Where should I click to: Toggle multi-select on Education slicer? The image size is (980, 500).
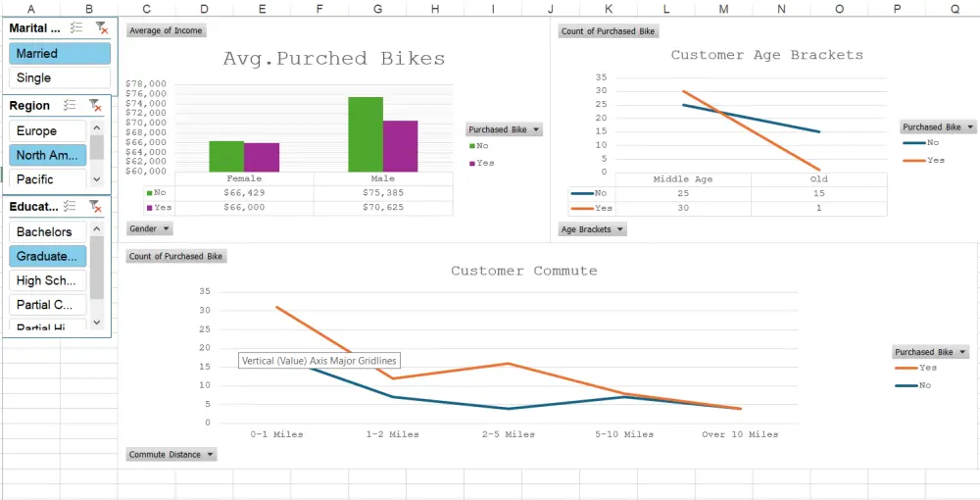coord(70,206)
